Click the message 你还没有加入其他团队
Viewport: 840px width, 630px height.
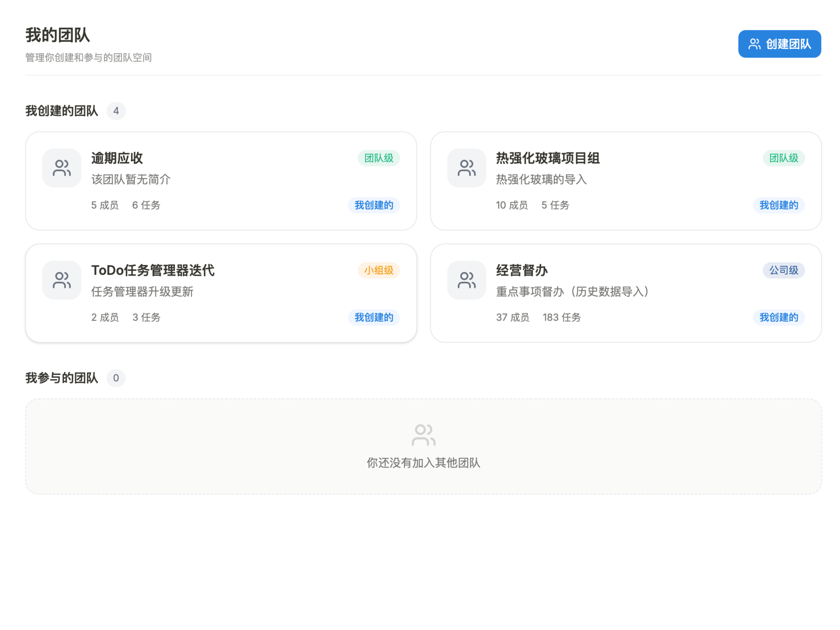click(x=423, y=463)
